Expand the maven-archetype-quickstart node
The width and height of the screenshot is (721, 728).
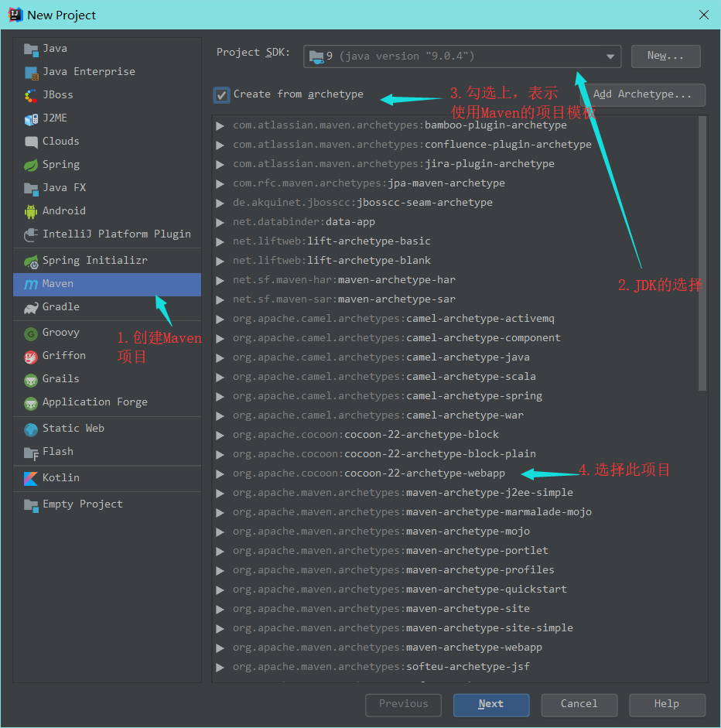tap(220, 590)
